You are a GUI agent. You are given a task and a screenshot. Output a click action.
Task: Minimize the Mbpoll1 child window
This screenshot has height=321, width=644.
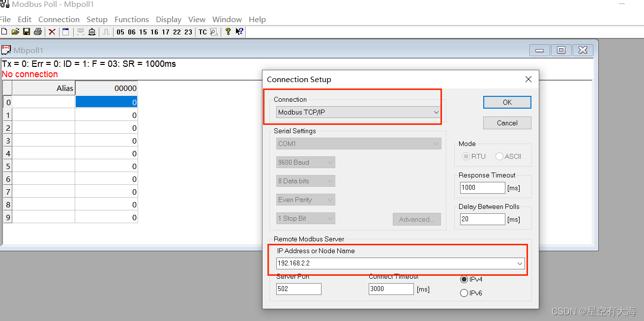pyautogui.click(x=539, y=50)
